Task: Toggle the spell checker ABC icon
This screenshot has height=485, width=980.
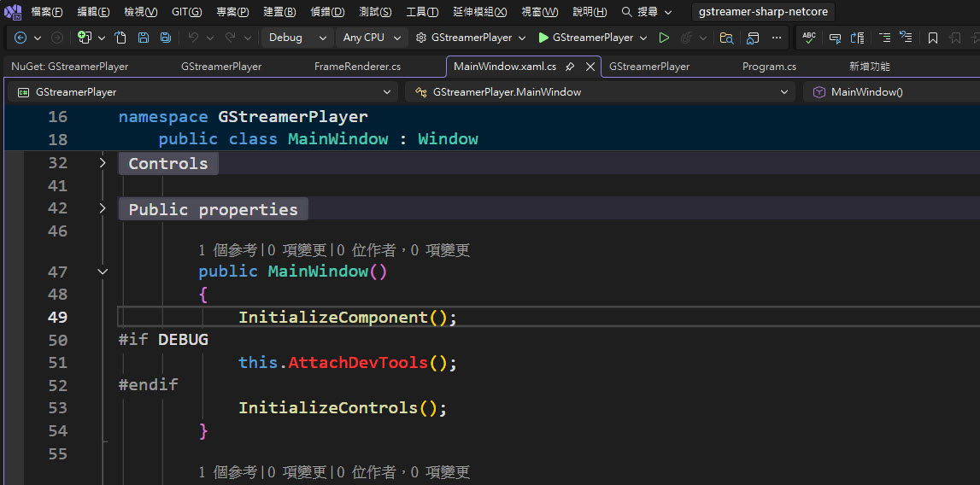Action: 809,38
